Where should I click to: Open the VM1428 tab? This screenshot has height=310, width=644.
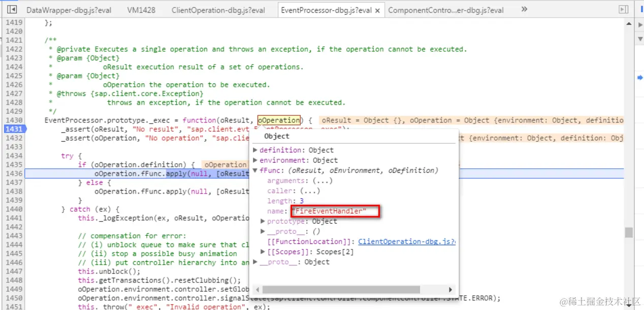tap(141, 10)
